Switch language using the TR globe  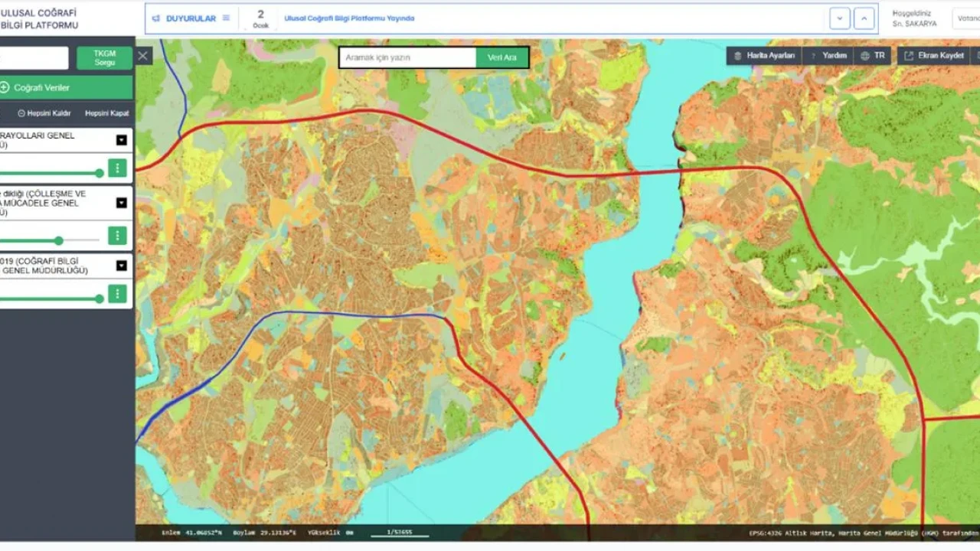coord(872,56)
